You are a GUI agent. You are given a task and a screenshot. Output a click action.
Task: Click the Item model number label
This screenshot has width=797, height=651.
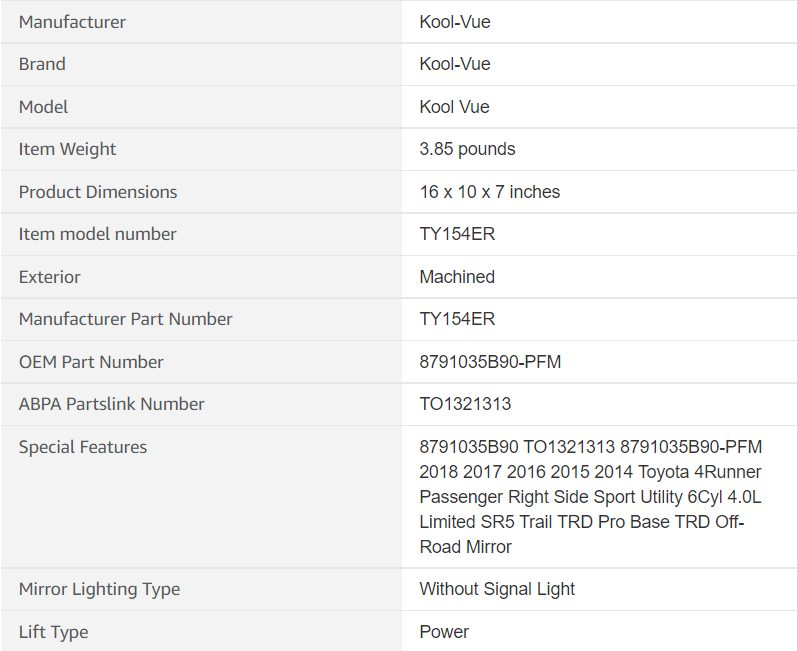click(97, 234)
